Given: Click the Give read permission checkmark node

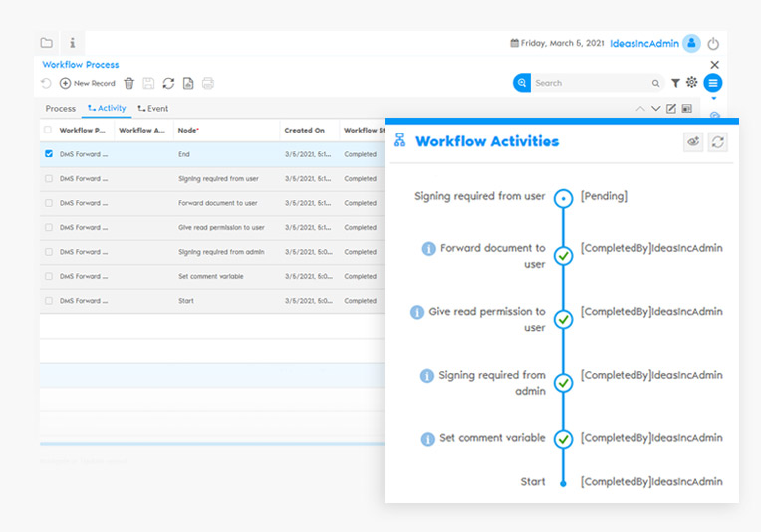Looking at the screenshot, I should point(563,320).
